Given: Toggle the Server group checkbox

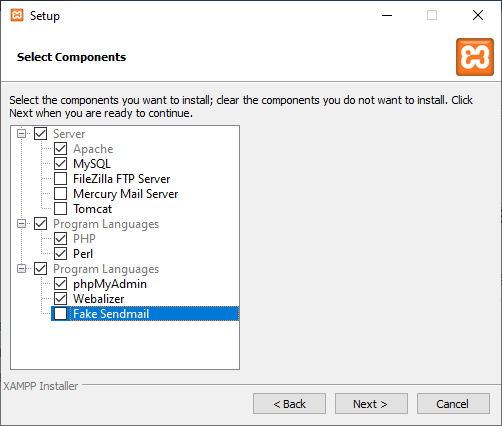Looking at the screenshot, I should pyautogui.click(x=40, y=134).
